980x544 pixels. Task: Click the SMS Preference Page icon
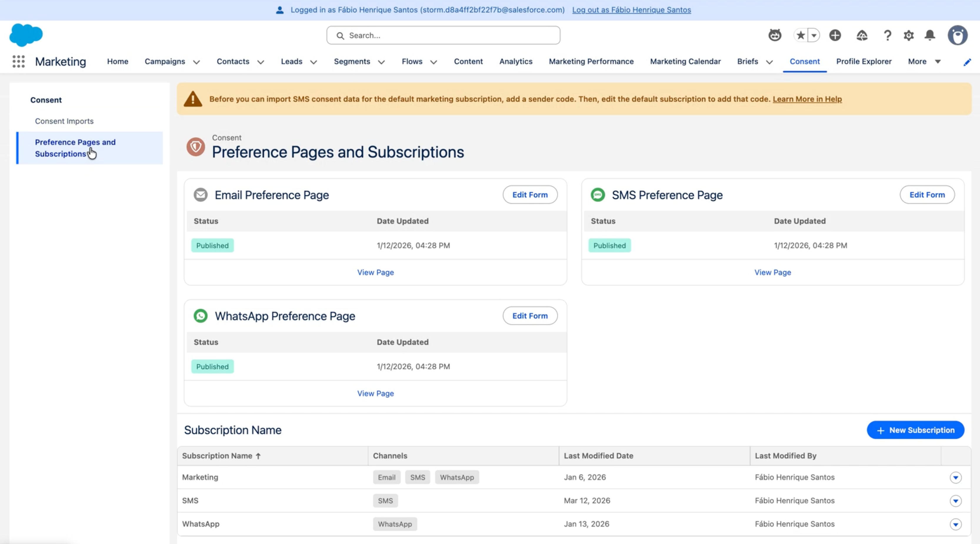pos(598,195)
